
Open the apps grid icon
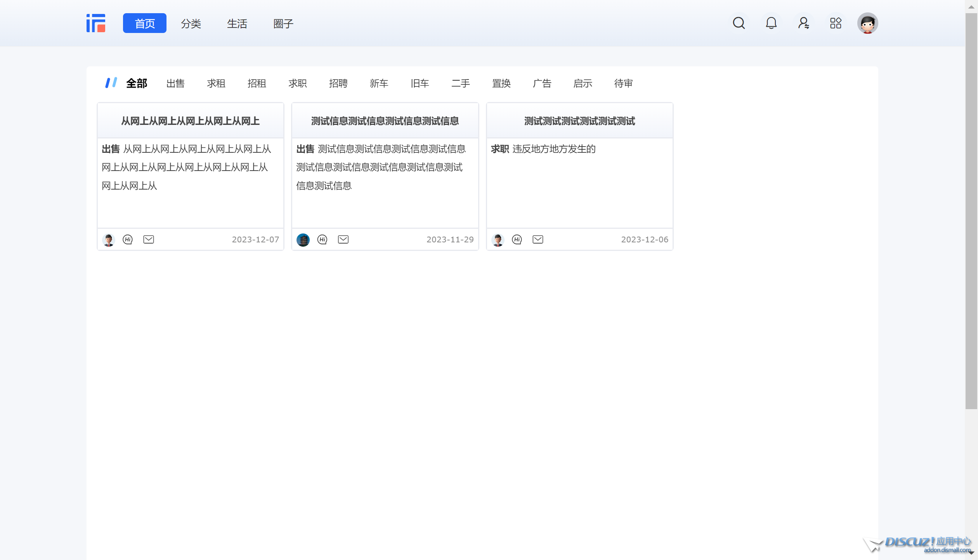click(836, 23)
